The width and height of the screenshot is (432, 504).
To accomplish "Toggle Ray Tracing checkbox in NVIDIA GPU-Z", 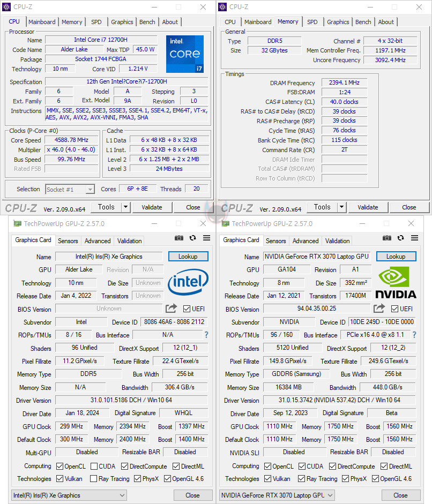I will [301, 479].
